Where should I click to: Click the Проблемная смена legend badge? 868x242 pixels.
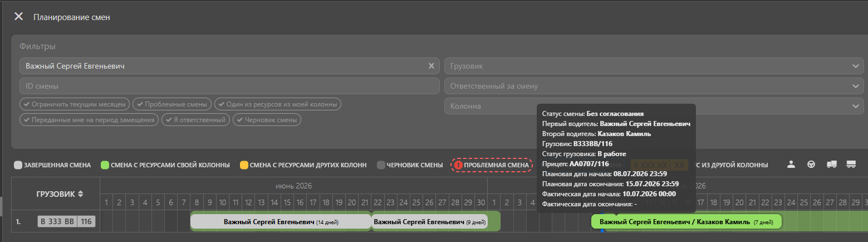pyautogui.click(x=491, y=165)
